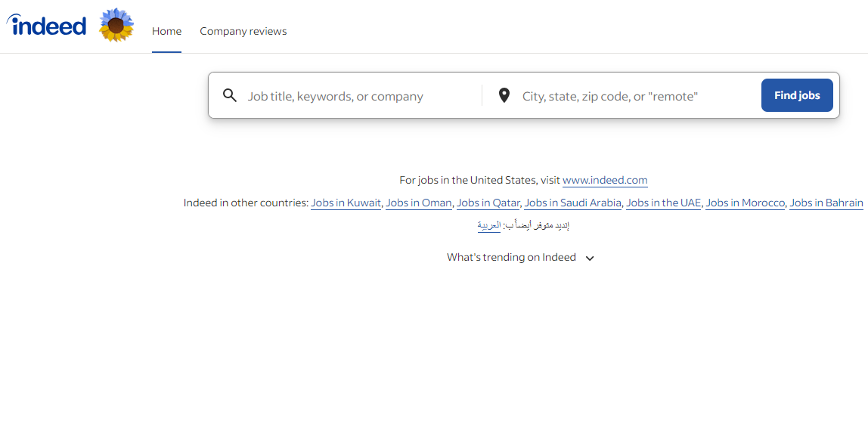Switch to Company reviews tab
Viewport: 868px width, 421px height.
click(243, 31)
